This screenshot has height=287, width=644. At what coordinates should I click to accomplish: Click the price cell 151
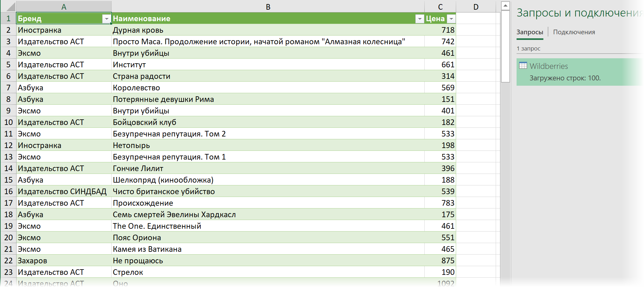tap(440, 99)
